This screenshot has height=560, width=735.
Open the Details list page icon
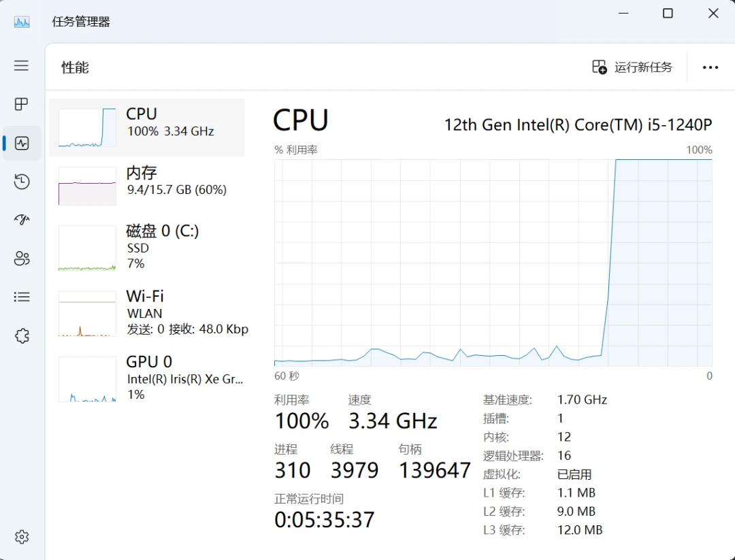[x=22, y=297]
